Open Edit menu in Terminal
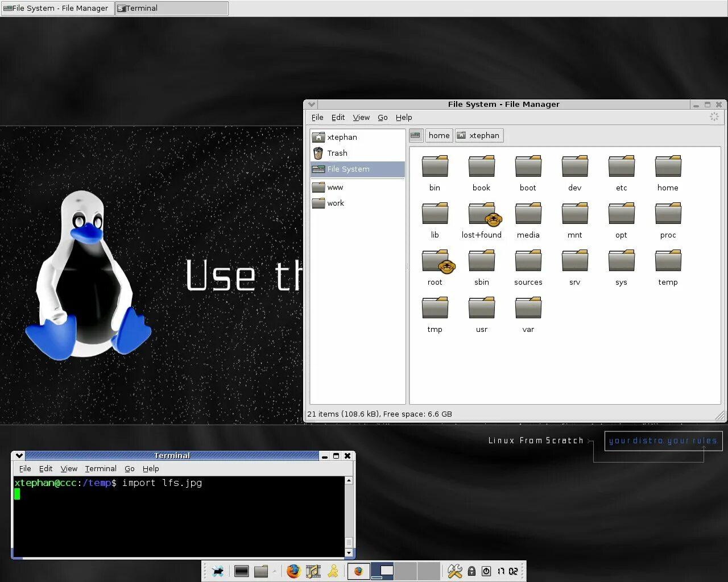728x582 pixels. (45, 468)
